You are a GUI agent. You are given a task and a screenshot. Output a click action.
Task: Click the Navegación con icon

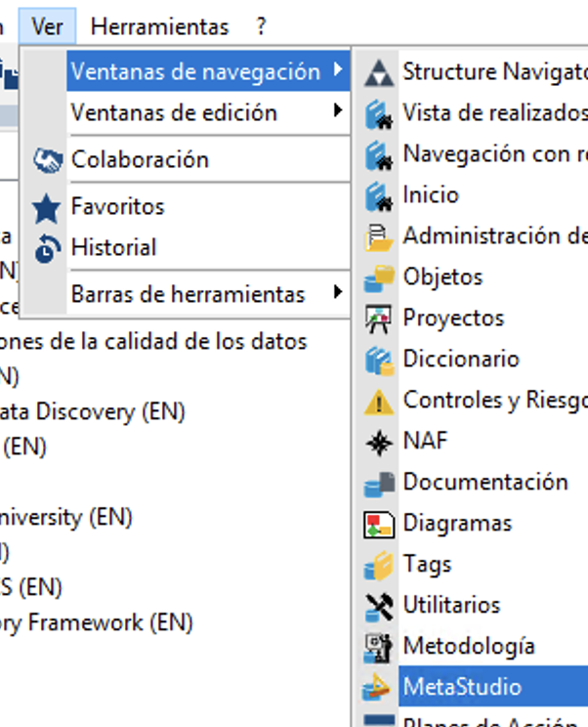point(379,155)
